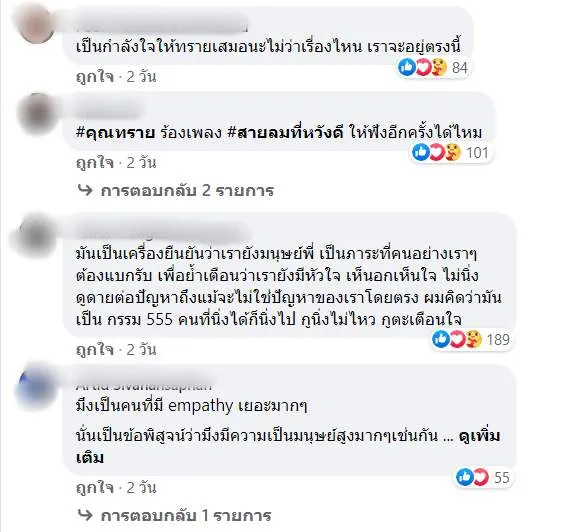This screenshot has width=563, height=532.
Task: Click the like and love icons with 55 reactions
Action: [x=473, y=477]
